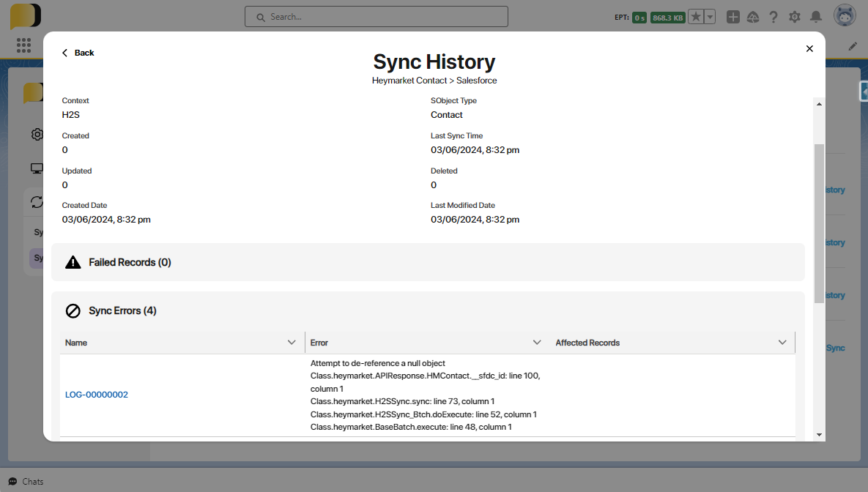Click the Error column header
Image resolution: width=868 pixels, height=492 pixels.
(427, 343)
